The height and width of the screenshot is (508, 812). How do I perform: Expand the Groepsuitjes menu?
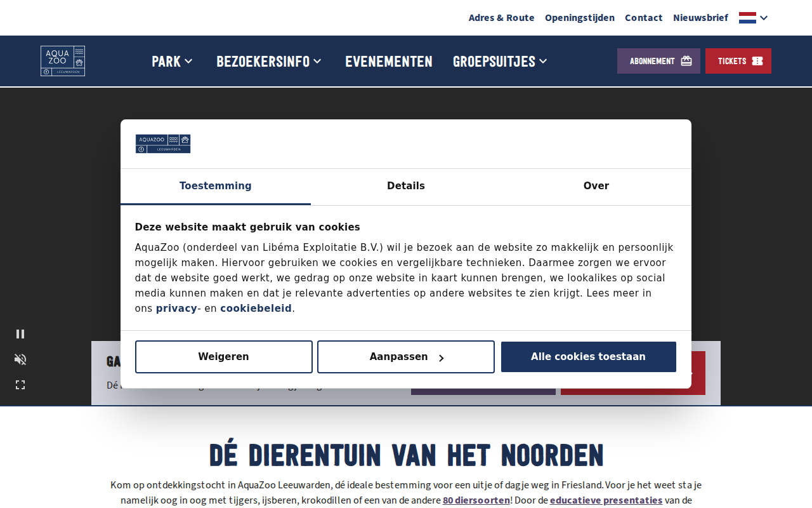pyautogui.click(x=500, y=61)
